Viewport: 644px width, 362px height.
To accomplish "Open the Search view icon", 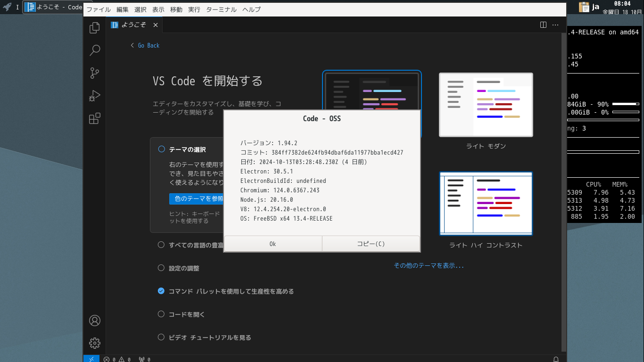I will [x=95, y=50].
